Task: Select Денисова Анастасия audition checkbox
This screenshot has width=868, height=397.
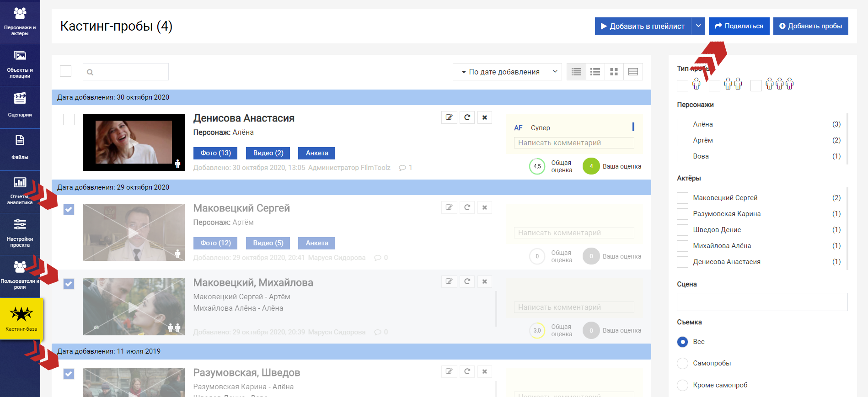Action: coord(69,120)
